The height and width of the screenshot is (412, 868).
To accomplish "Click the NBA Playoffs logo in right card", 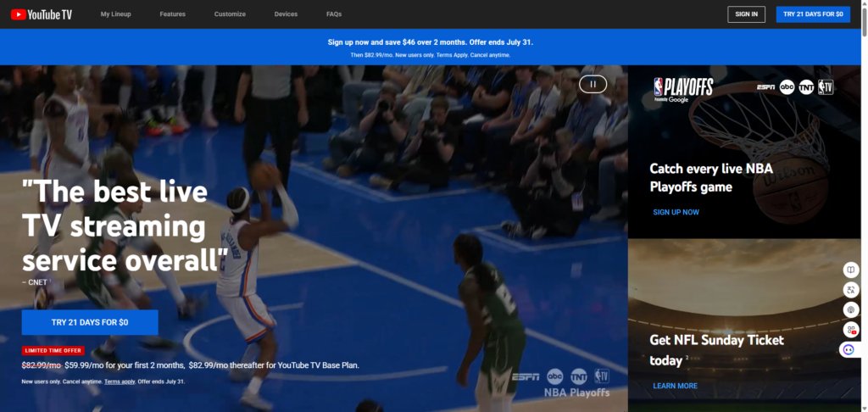I will coord(683,90).
